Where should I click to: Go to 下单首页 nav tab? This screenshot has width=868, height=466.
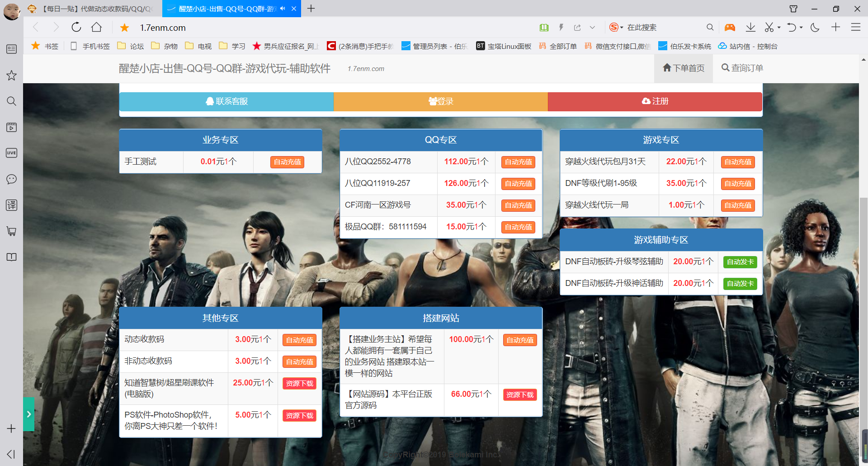[x=684, y=68]
